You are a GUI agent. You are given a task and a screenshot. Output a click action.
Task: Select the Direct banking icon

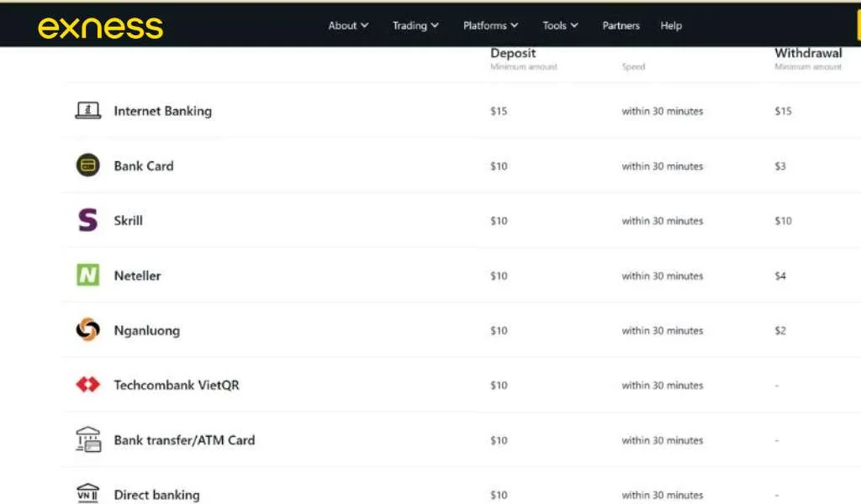[x=87, y=493]
